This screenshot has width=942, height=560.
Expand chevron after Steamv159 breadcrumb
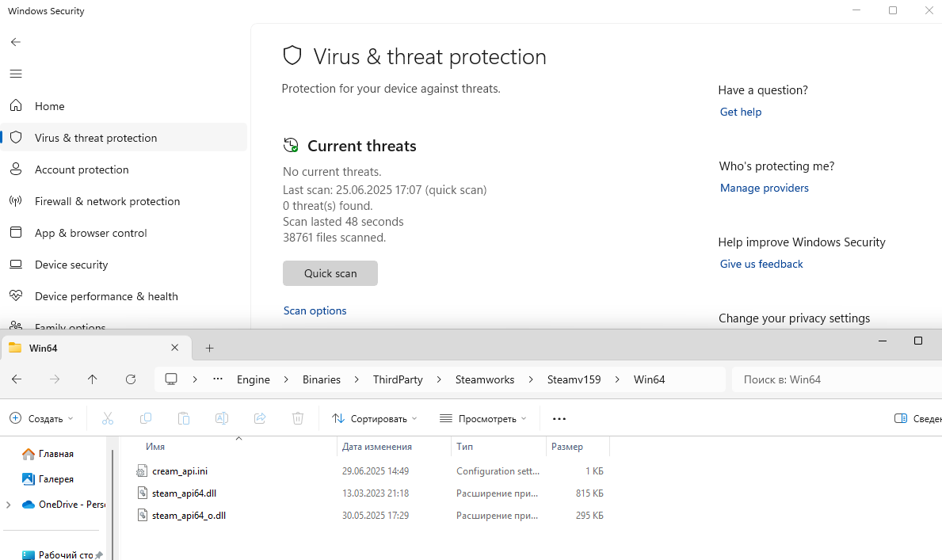click(617, 379)
